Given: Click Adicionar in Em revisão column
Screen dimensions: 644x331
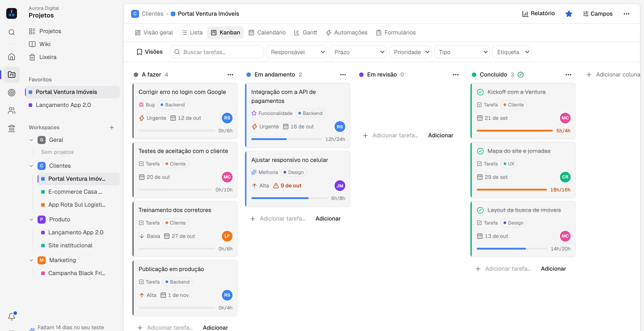Looking at the screenshot, I should (441, 135).
